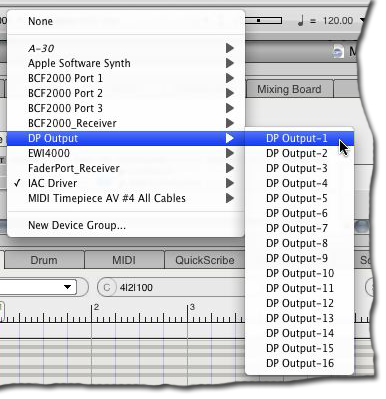Screen dimensions: 386x399
Task: Click measure 2 marker on the ruler
Action: 96,307
